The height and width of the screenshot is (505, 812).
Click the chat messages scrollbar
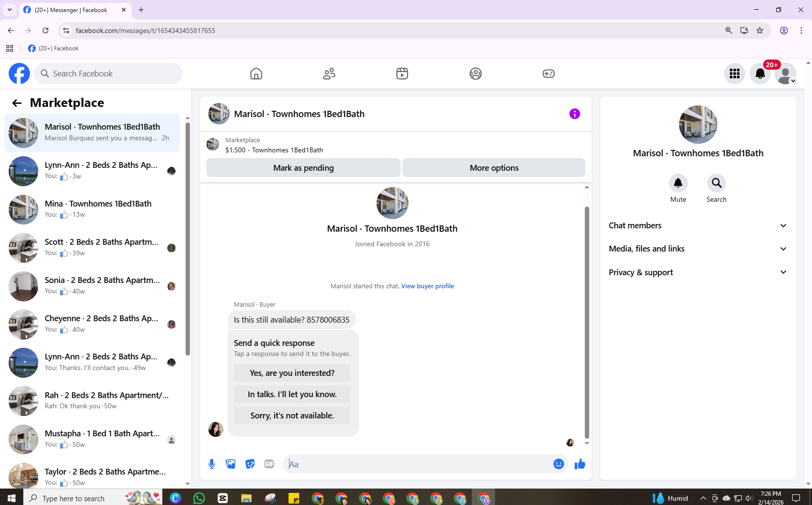click(x=587, y=323)
